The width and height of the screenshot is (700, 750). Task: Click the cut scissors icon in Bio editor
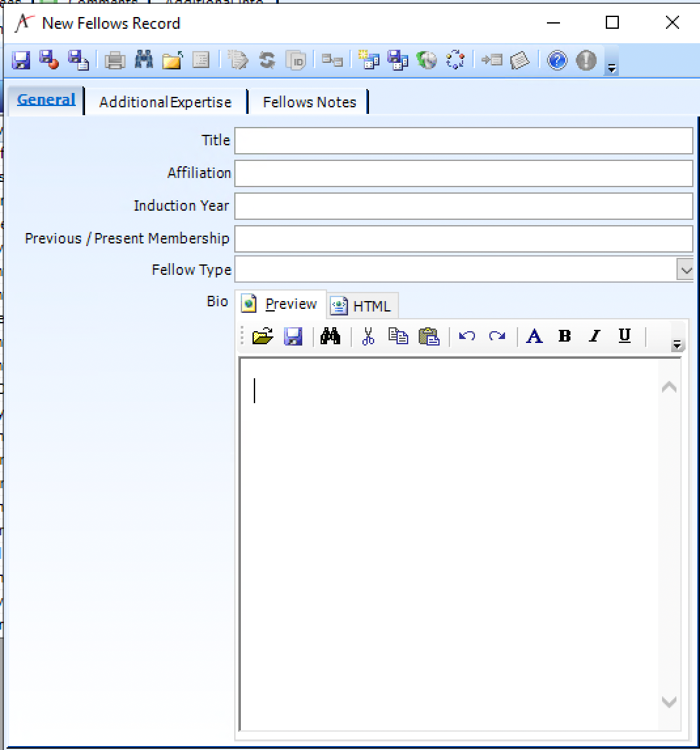pyautogui.click(x=368, y=336)
